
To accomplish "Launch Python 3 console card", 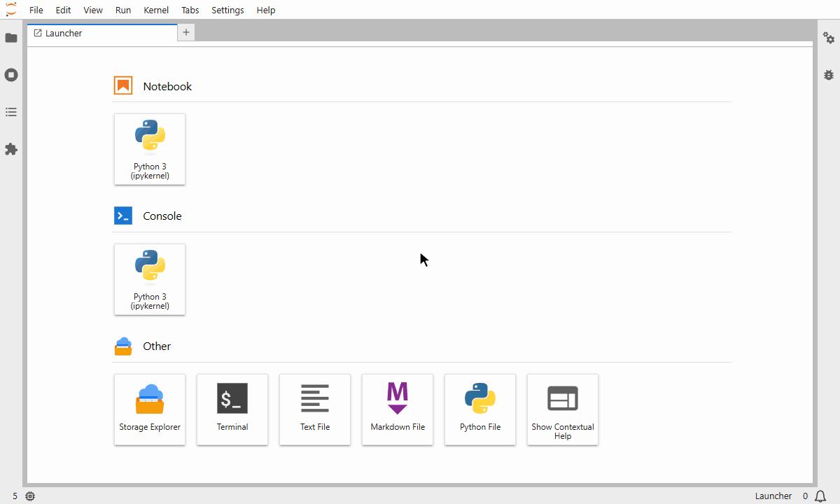I will [150, 279].
